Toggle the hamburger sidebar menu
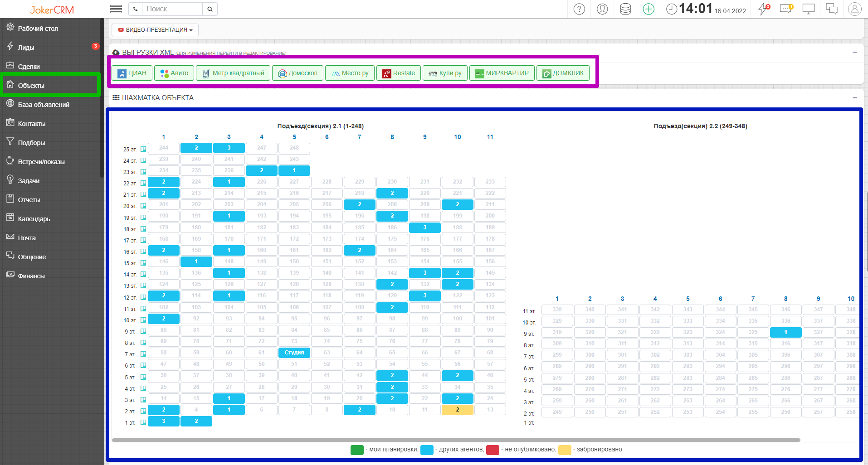The height and width of the screenshot is (465, 868). tap(116, 9)
